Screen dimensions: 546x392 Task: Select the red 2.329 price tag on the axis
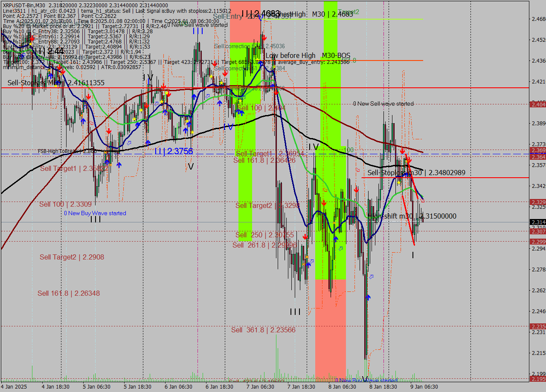pyautogui.click(x=537, y=202)
